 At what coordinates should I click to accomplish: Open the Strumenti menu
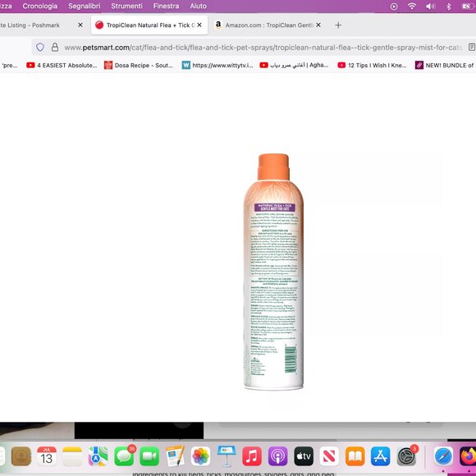coord(126,6)
